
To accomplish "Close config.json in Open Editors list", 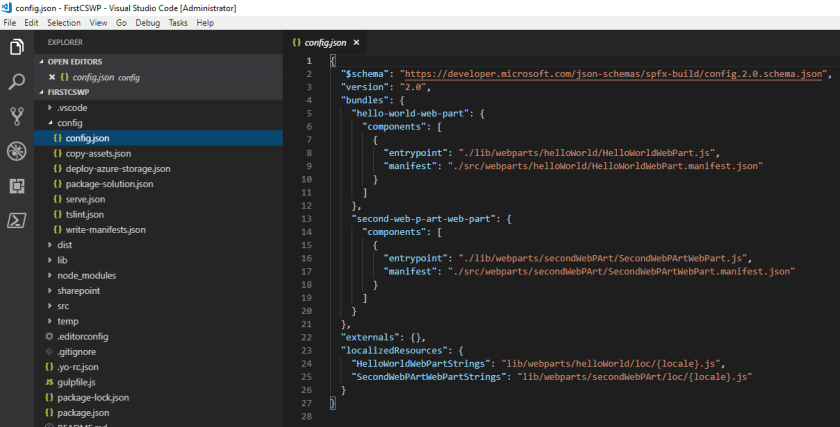I will 50,77.
